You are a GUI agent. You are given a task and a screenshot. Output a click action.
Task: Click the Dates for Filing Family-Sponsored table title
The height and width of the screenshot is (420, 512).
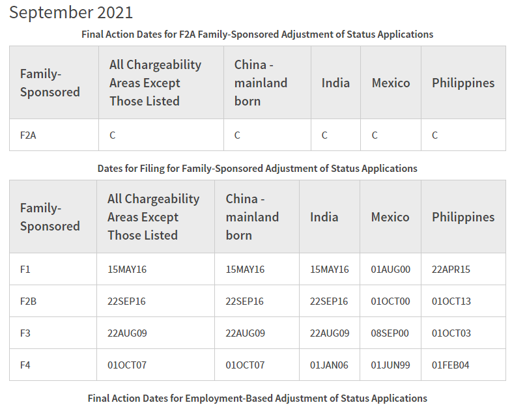[x=257, y=168]
